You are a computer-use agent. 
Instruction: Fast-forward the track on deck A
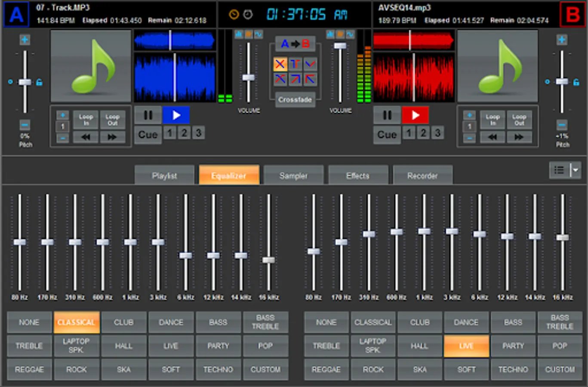point(112,137)
